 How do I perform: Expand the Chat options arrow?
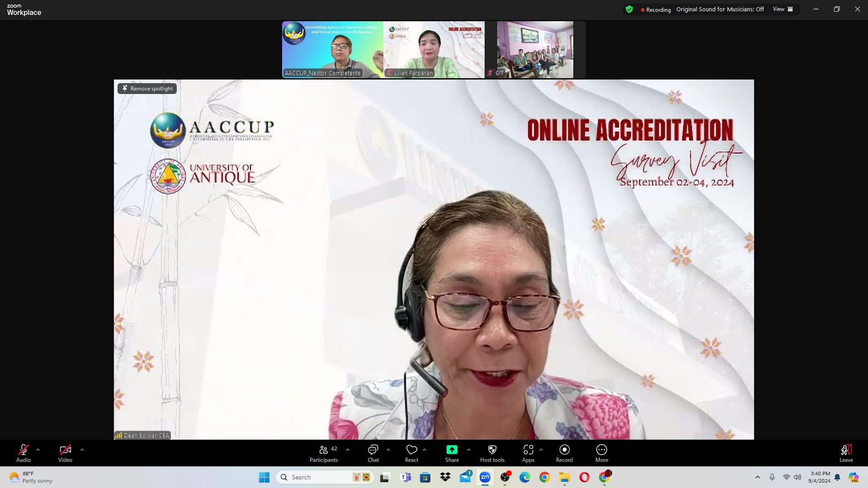(388, 450)
